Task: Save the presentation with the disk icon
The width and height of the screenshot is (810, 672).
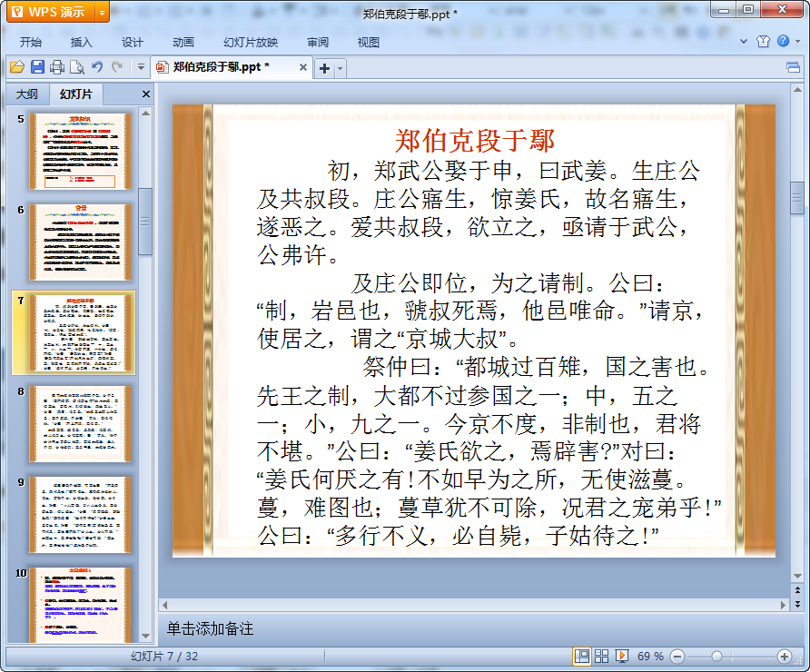Action: coord(37,67)
